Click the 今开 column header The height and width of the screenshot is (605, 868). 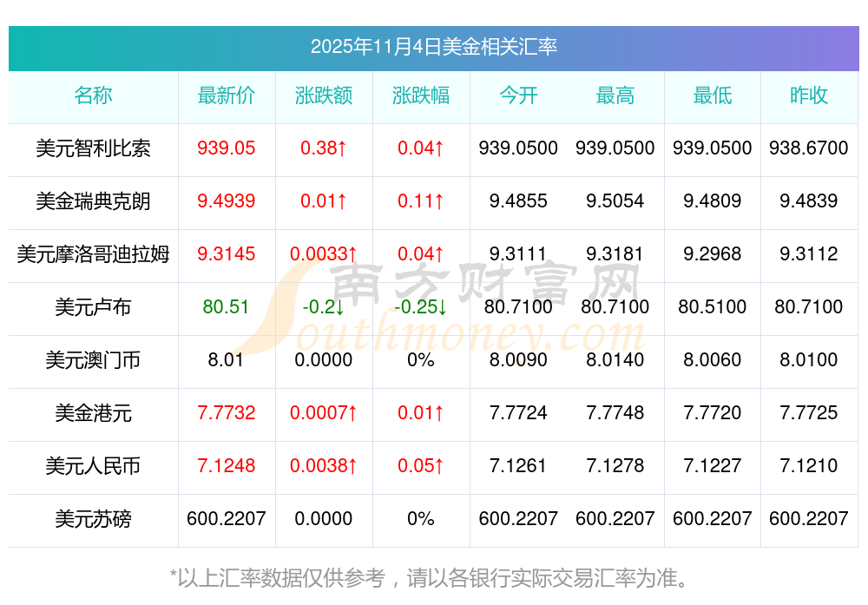(x=518, y=95)
